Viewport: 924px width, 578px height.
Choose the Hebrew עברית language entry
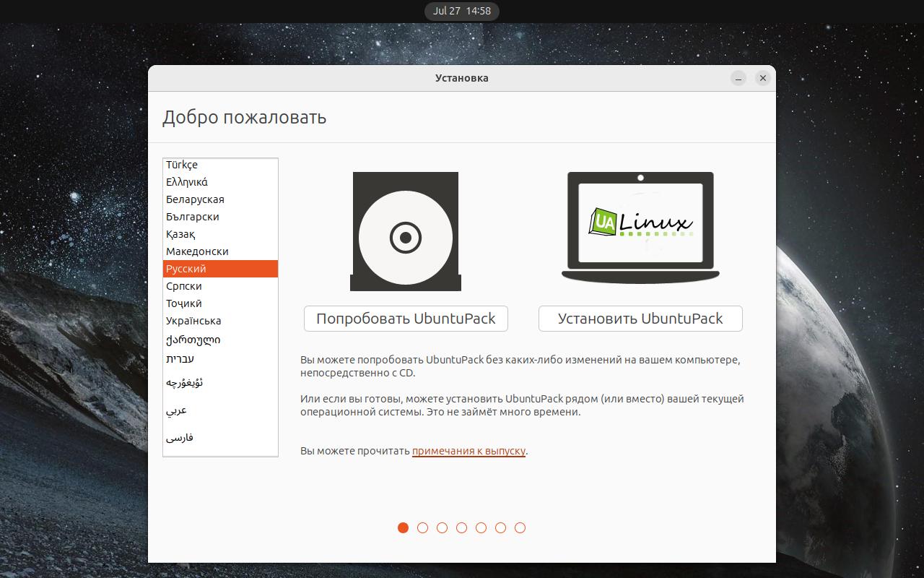pos(220,358)
